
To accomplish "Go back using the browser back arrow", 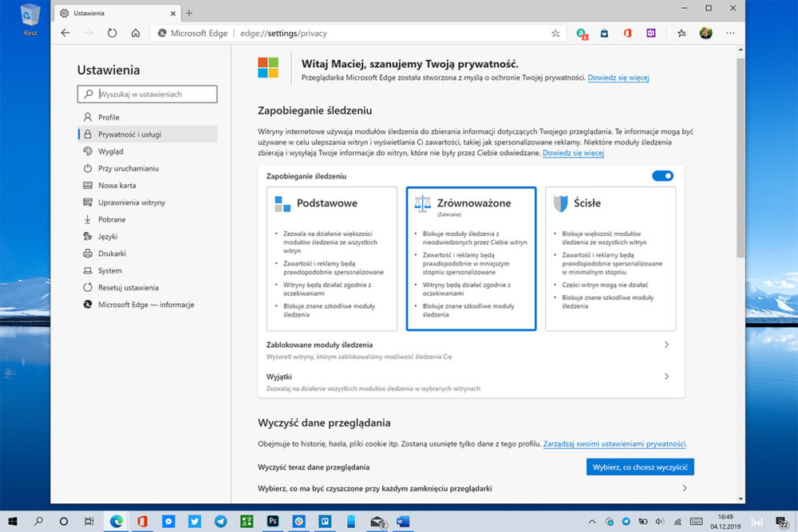I will point(65,33).
